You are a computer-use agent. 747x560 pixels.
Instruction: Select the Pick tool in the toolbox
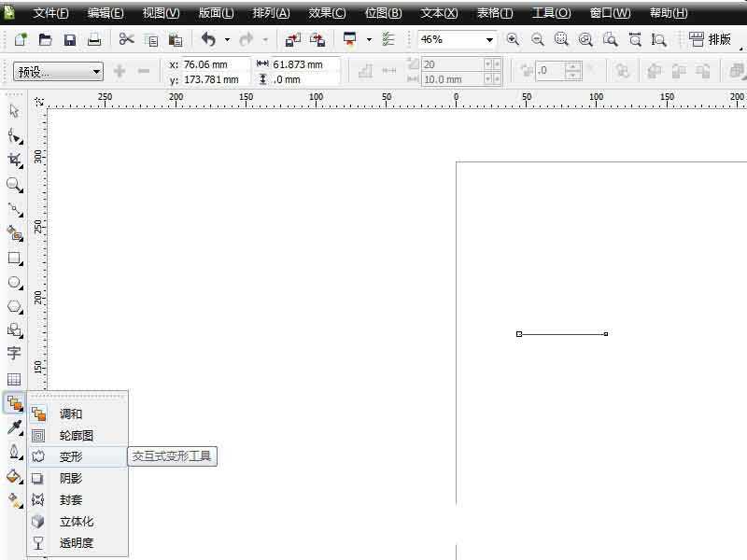pyautogui.click(x=14, y=111)
